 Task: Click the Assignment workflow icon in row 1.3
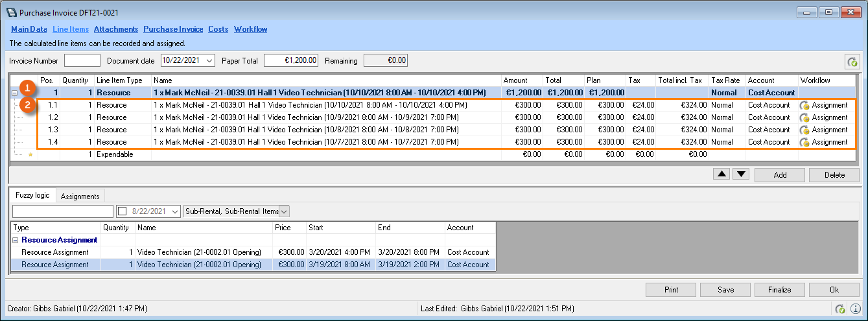[x=804, y=130]
